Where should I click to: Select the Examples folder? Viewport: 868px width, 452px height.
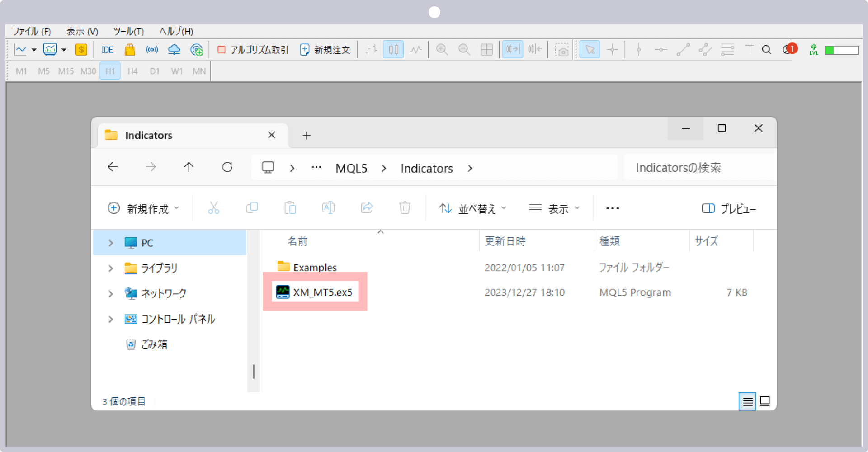[307, 267]
